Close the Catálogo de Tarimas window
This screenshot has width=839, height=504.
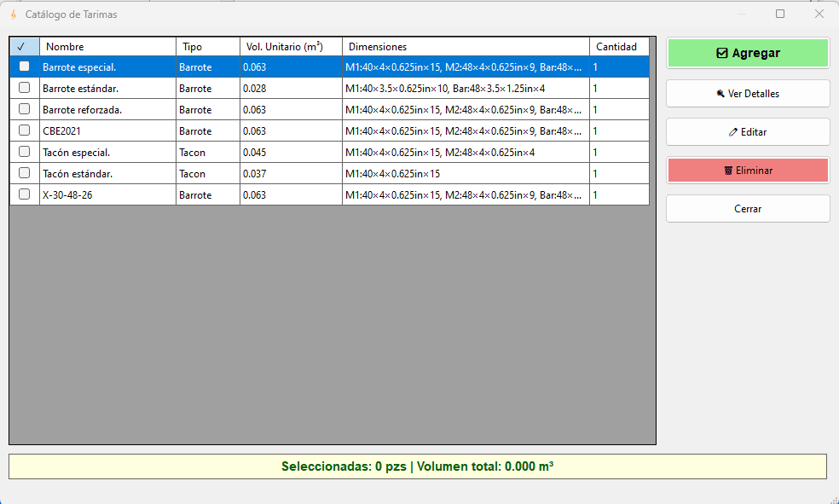click(819, 14)
